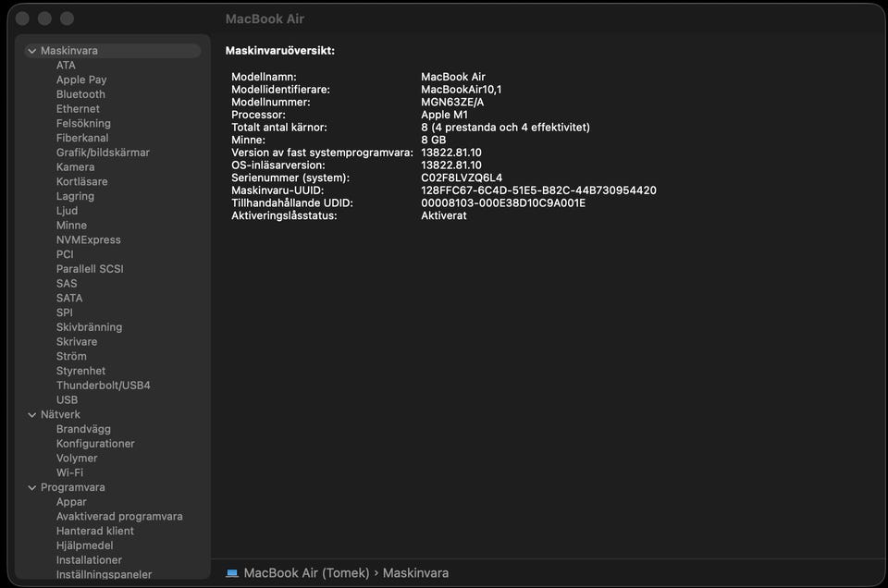Select Ljud in the sidebar
The height and width of the screenshot is (588, 888).
pyautogui.click(x=67, y=211)
